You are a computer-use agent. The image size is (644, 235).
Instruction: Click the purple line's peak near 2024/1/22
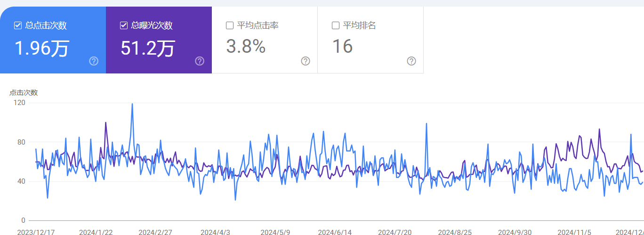pyautogui.click(x=105, y=123)
